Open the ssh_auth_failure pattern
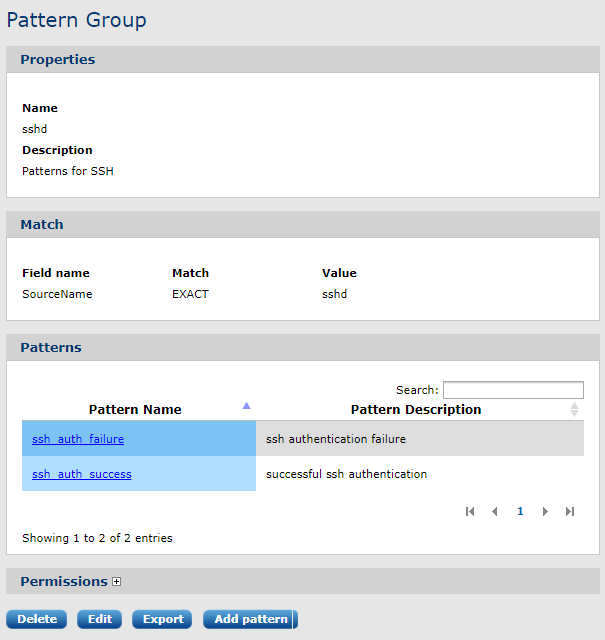This screenshot has height=640, width=605. click(78, 438)
